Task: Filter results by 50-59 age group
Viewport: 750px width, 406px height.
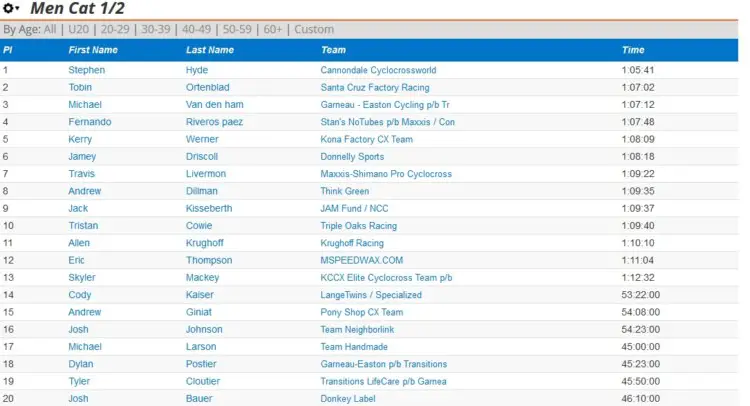Action: click(x=237, y=29)
